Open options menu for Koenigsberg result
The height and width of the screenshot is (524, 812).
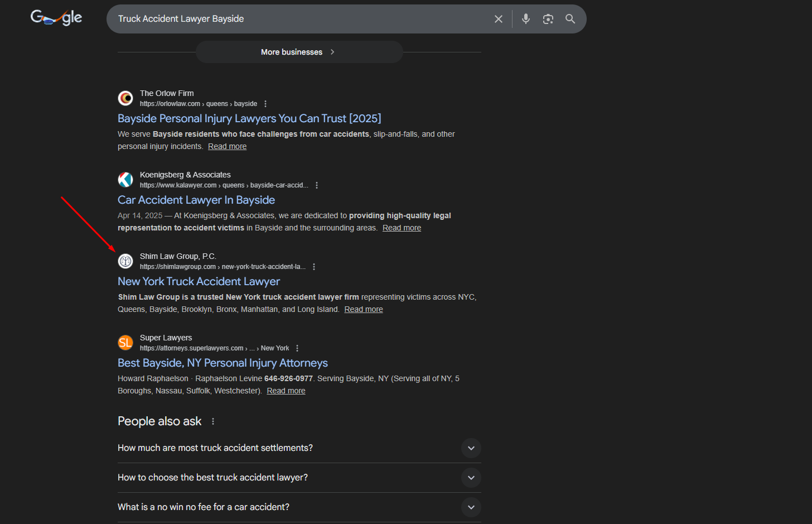coord(317,185)
